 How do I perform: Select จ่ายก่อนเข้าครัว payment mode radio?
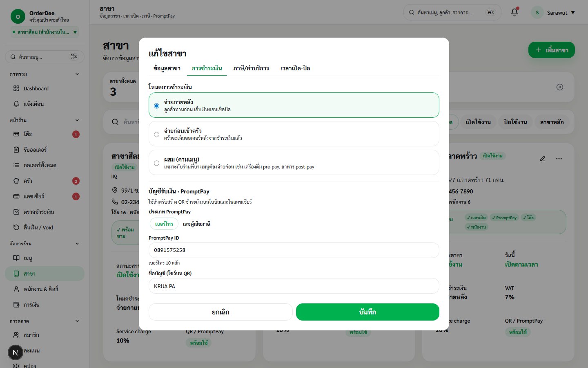pyautogui.click(x=156, y=135)
